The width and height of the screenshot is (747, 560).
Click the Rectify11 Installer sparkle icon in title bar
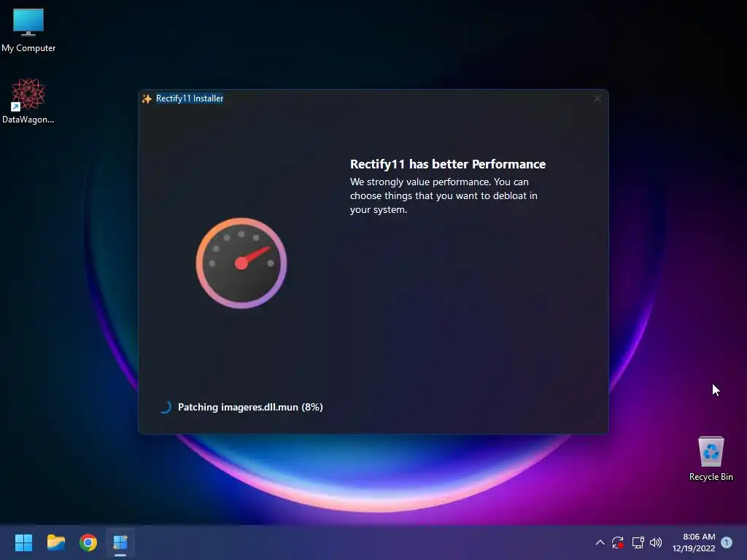[x=147, y=98]
